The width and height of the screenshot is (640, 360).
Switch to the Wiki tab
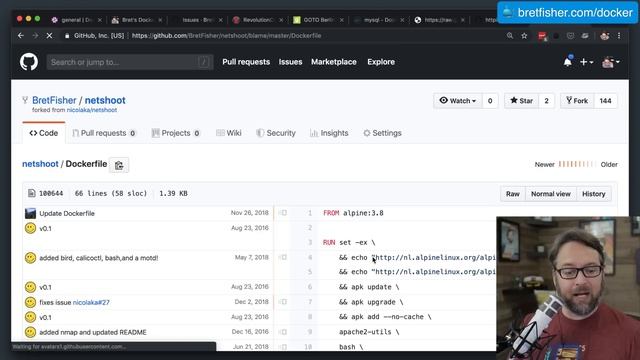(x=229, y=133)
